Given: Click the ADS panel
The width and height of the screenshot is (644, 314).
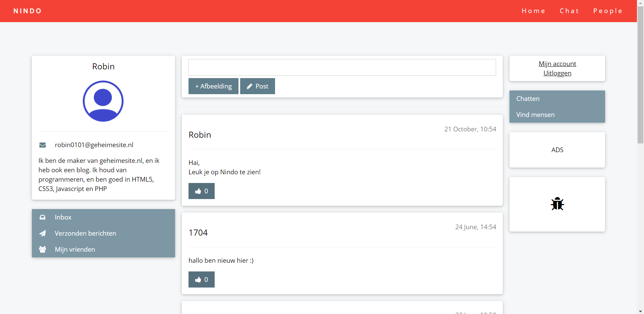Looking at the screenshot, I should point(557,150).
